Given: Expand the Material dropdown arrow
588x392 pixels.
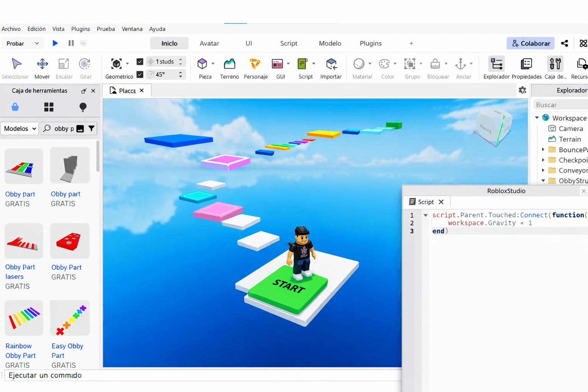Looking at the screenshot, I should pos(370,64).
